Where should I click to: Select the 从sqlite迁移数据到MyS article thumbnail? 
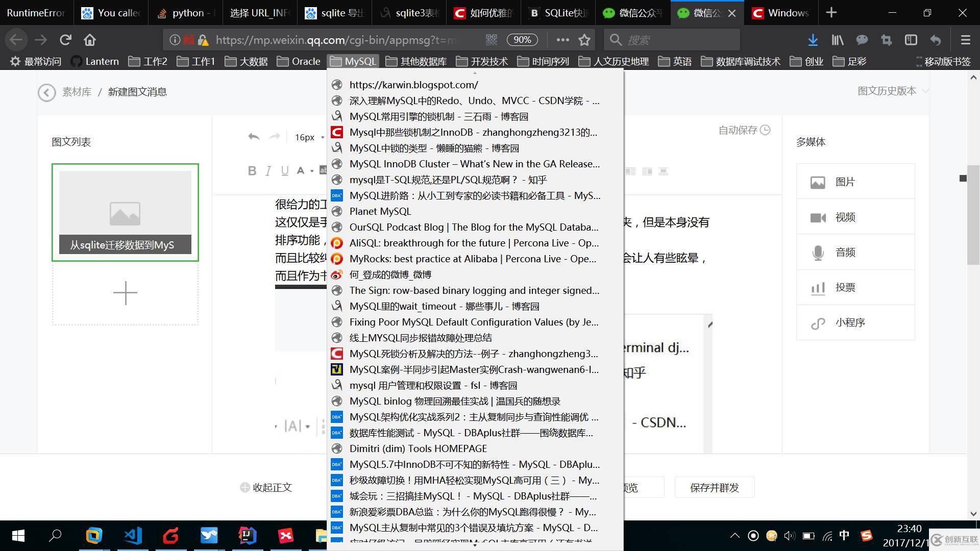[125, 212]
